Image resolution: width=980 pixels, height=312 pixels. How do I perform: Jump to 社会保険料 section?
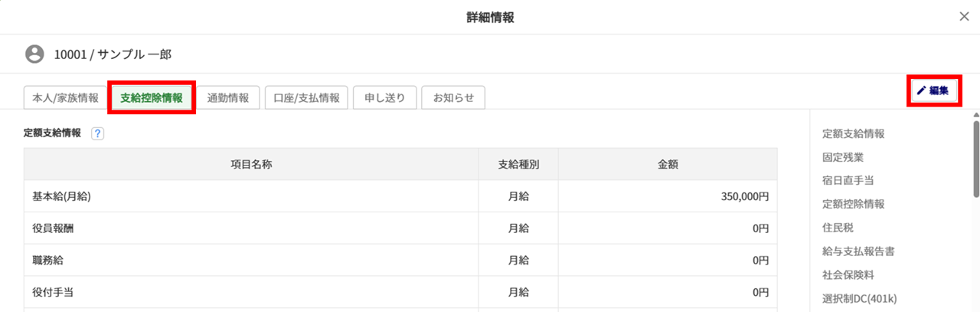(x=848, y=274)
